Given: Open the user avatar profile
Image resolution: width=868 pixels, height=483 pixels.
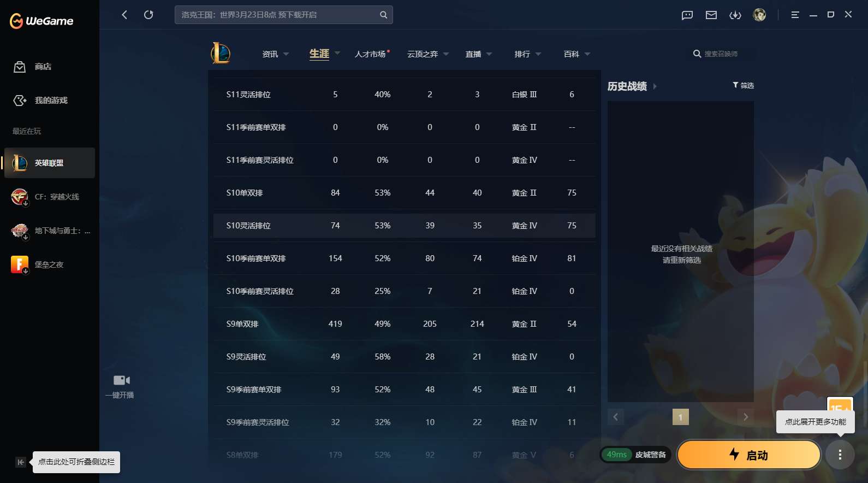Looking at the screenshot, I should pos(759,15).
